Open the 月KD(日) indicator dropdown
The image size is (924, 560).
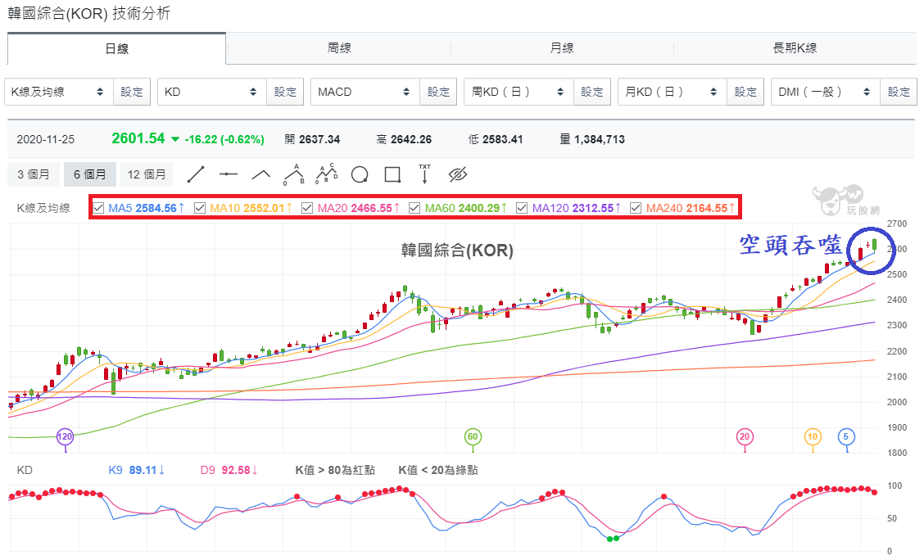tap(672, 92)
